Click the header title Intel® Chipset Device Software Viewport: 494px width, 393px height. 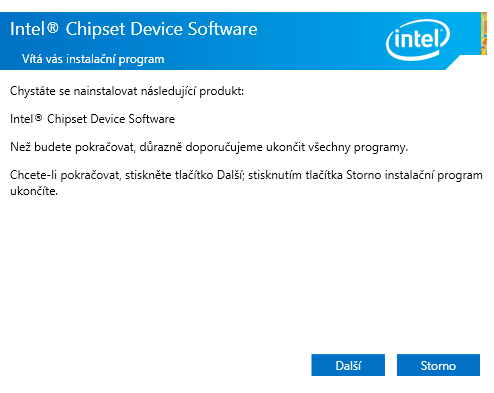pos(134,29)
